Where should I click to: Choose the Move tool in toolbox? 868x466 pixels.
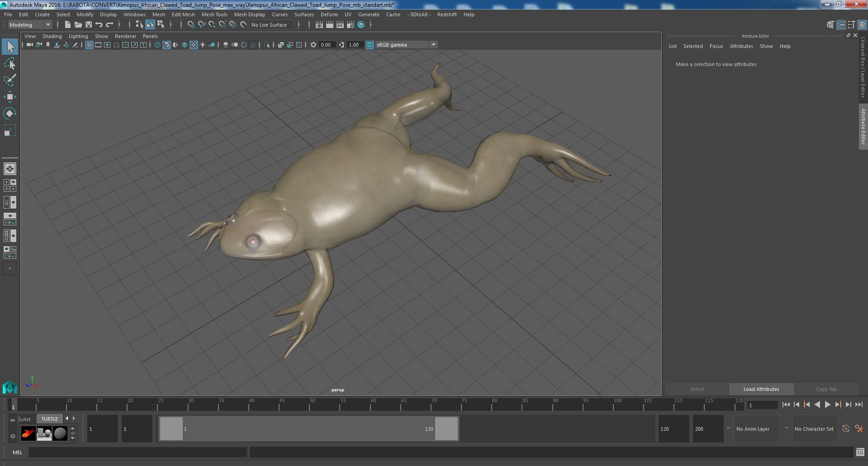[10, 97]
